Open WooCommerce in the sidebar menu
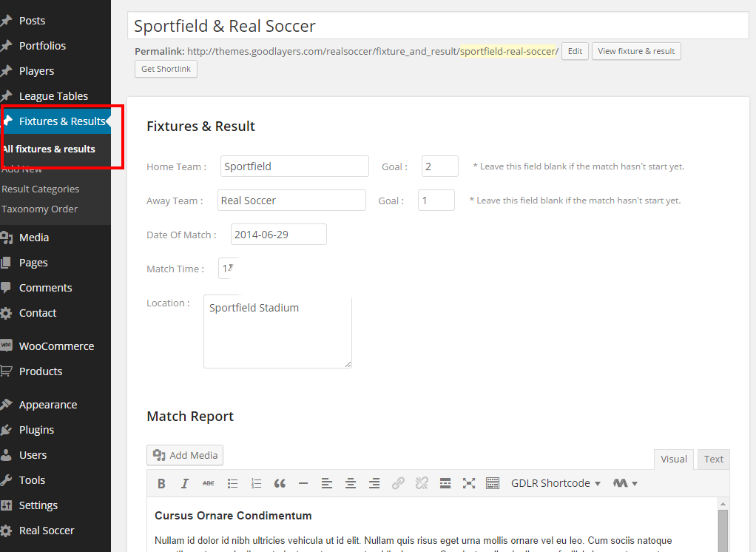Viewport: 756px width, 552px height. tap(56, 346)
